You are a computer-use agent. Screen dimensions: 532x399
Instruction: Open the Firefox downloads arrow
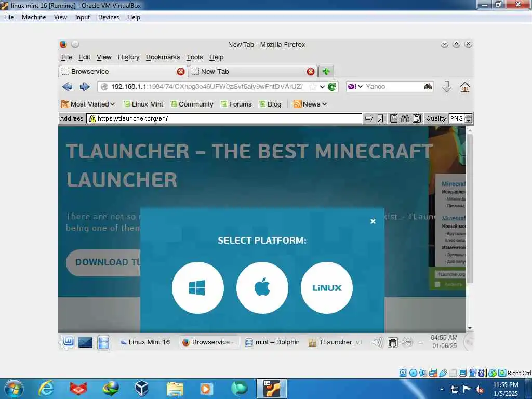(x=446, y=87)
